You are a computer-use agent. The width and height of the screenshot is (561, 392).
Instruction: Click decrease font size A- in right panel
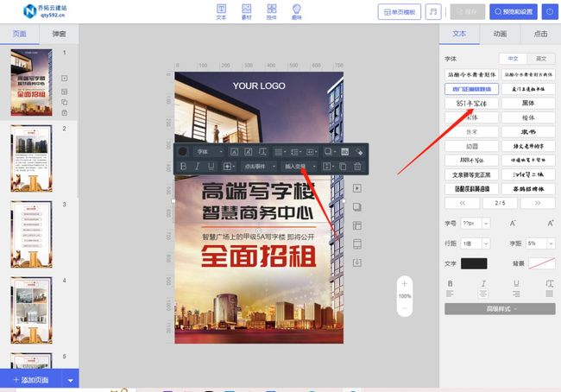pos(513,224)
